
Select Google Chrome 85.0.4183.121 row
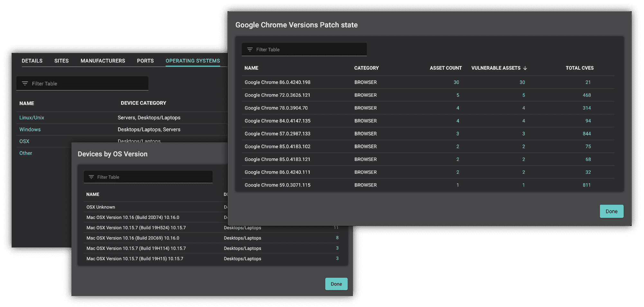tap(428, 159)
